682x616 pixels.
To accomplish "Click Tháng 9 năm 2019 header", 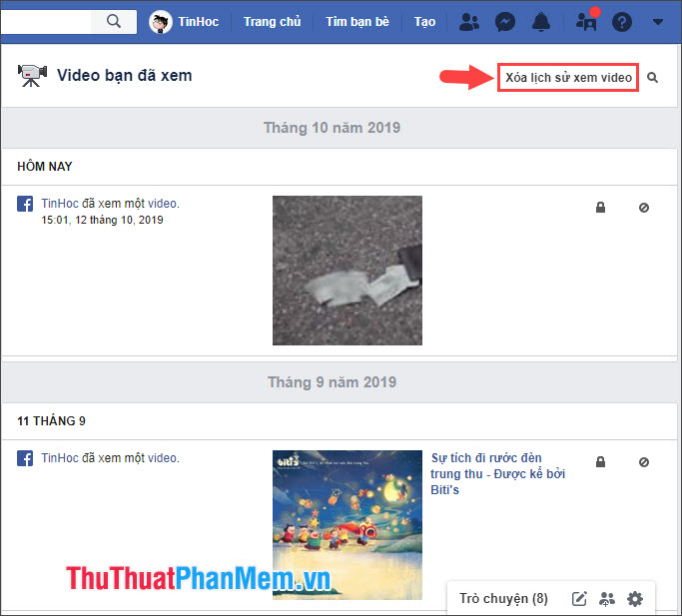I will [x=332, y=382].
